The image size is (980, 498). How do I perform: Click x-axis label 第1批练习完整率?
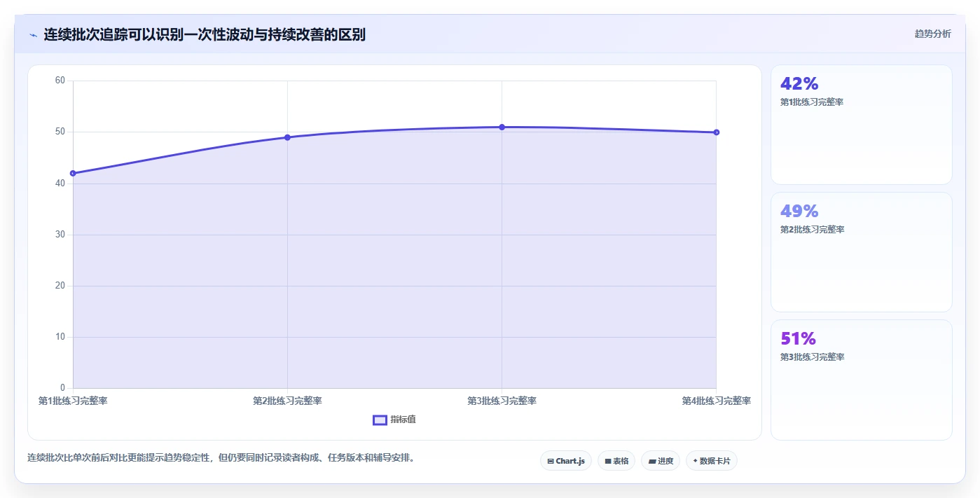pyautogui.click(x=73, y=401)
